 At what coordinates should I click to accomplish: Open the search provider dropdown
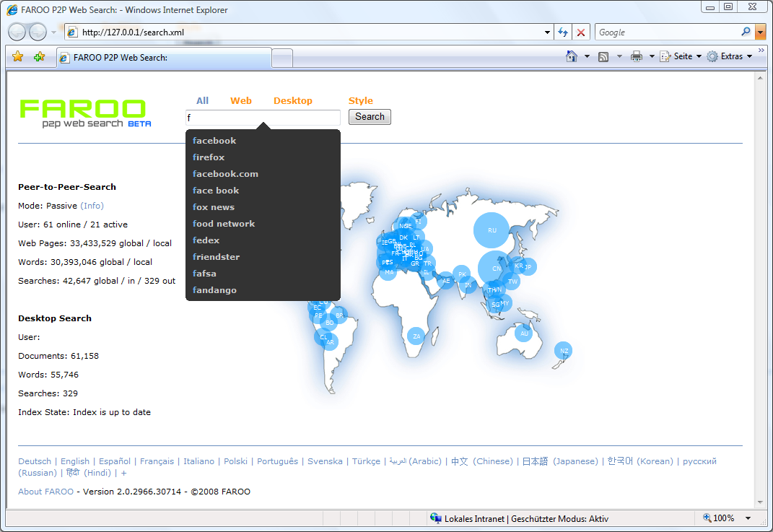(760, 32)
